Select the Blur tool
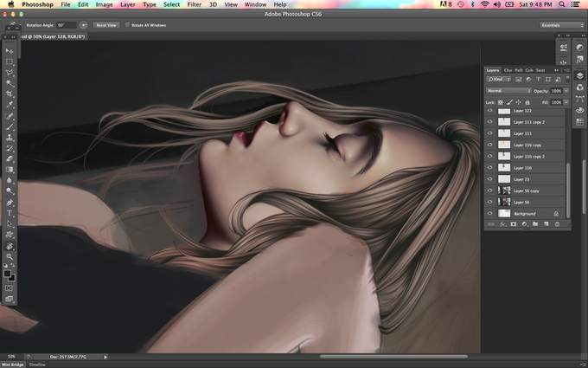The height and width of the screenshot is (368, 588). click(x=10, y=180)
